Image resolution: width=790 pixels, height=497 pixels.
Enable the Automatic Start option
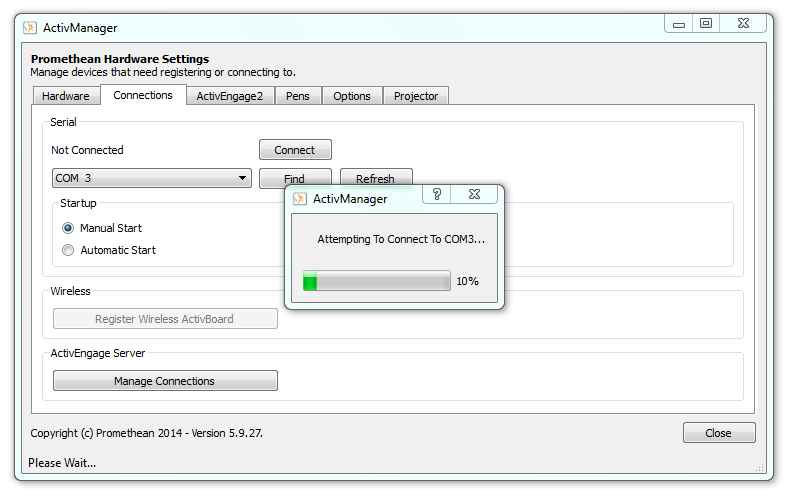tap(68, 250)
